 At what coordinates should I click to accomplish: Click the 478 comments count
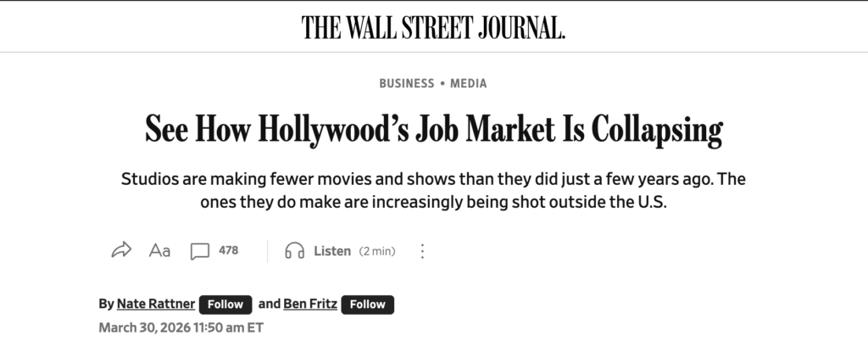pyautogui.click(x=228, y=250)
